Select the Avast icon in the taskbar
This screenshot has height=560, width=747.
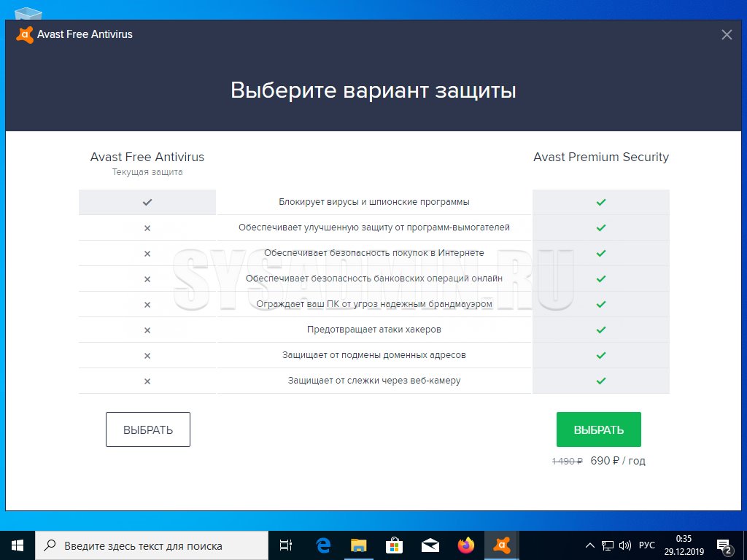point(502,545)
